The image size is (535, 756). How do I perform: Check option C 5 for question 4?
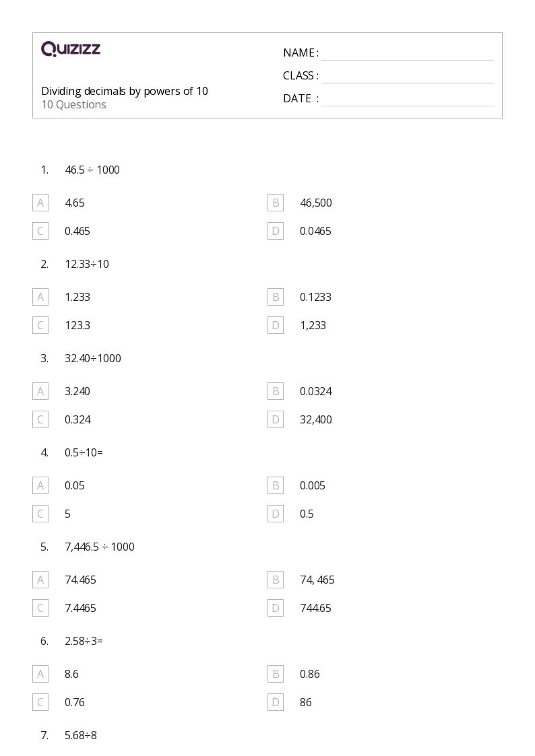[40, 514]
